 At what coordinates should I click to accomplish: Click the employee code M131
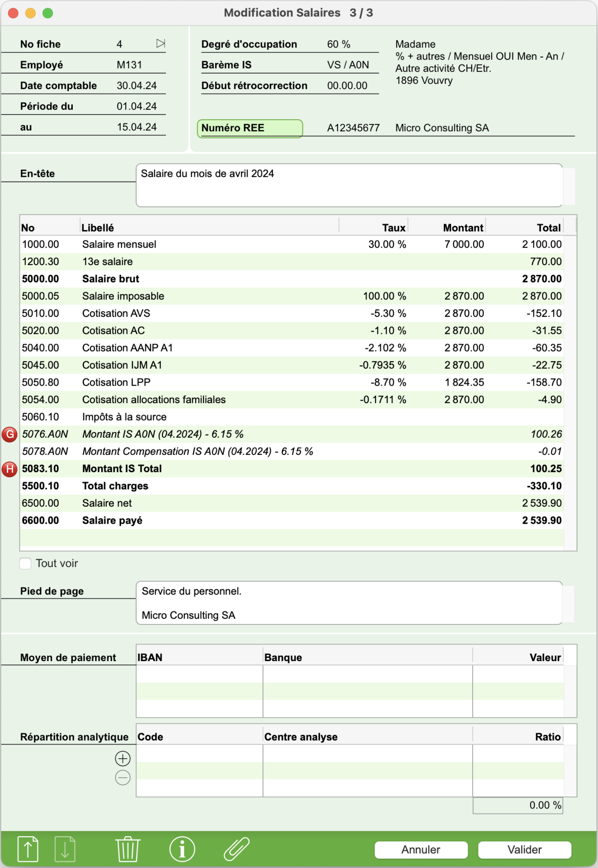[x=129, y=65]
